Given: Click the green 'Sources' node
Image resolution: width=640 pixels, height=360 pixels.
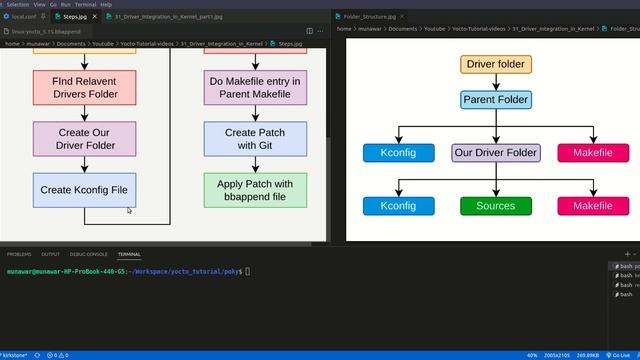Looking at the screenshot, I should [496, 206].
